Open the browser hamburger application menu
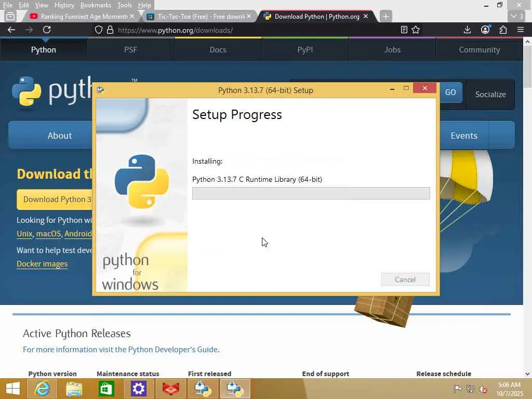Viewport: 532px width, 399px height. [x=521, y=30]
